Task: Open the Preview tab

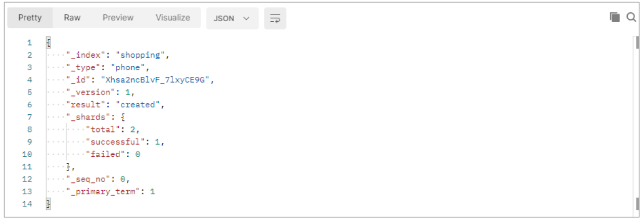Action: coord(118,18)
